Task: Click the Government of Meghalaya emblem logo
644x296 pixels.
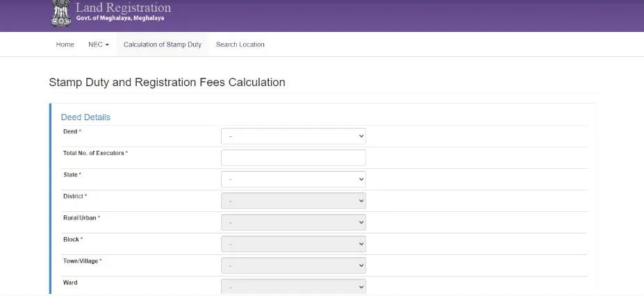Action: 60,13
